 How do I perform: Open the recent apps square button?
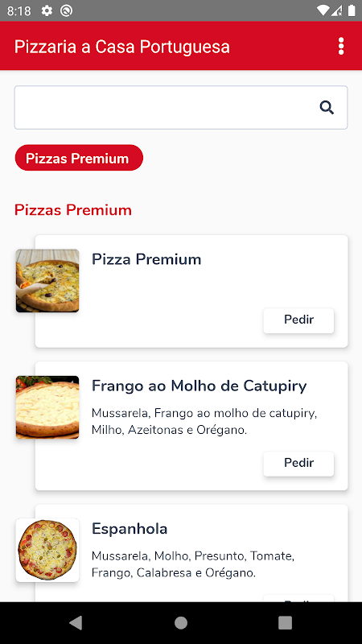[x=285, y=622]
